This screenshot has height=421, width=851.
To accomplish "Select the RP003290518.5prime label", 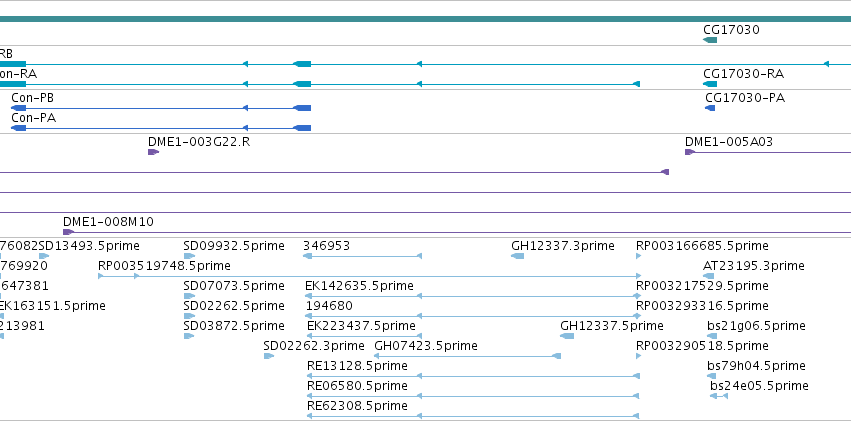I will (702, 346).
